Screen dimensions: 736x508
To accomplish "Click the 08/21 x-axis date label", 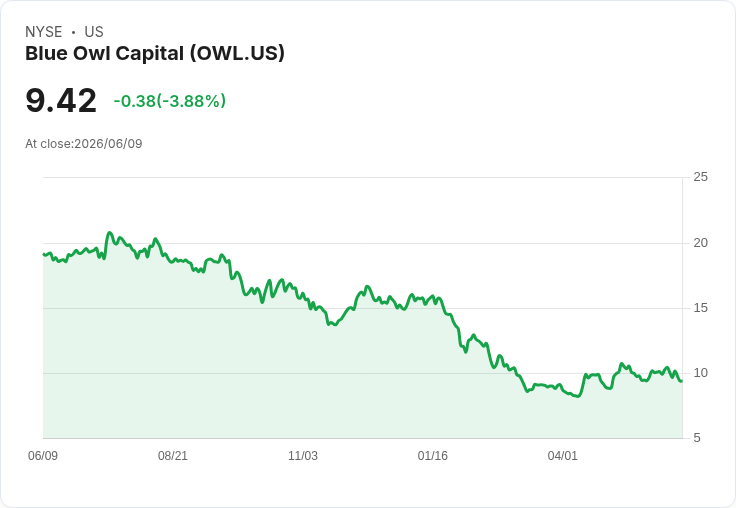I will (x=173, y=456).
